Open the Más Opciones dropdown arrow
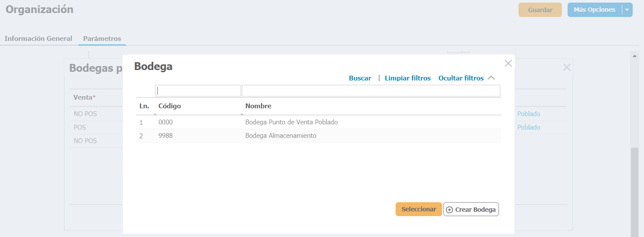The image size is (644, 237). tap(627, 10)
